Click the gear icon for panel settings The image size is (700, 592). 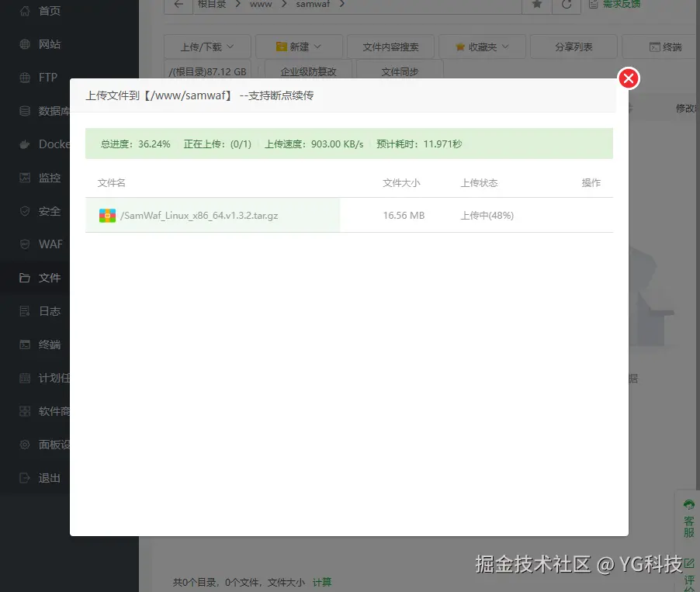[x=25, y=445]
